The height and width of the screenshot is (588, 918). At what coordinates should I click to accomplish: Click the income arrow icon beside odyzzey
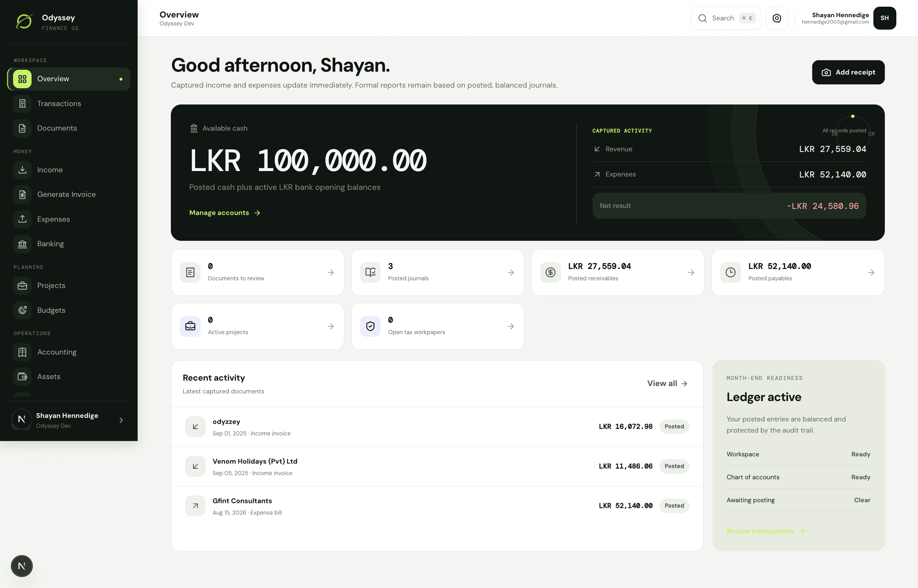pyautogui.click(x=195, y=427)
